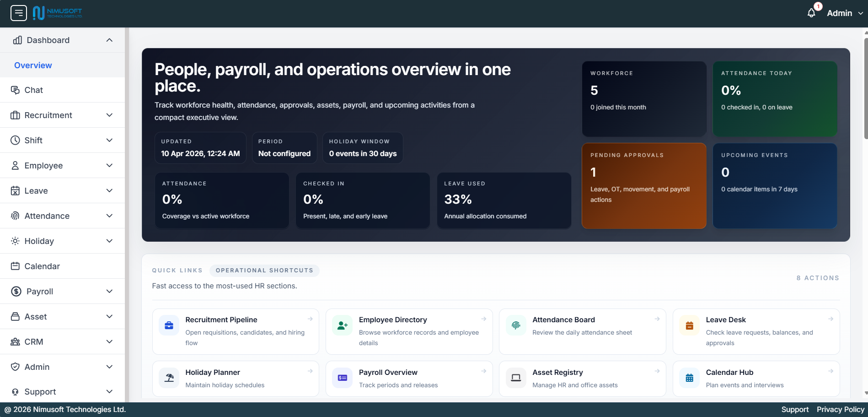Click the Payroll dollar icon
868x417 pixels.
15,291
